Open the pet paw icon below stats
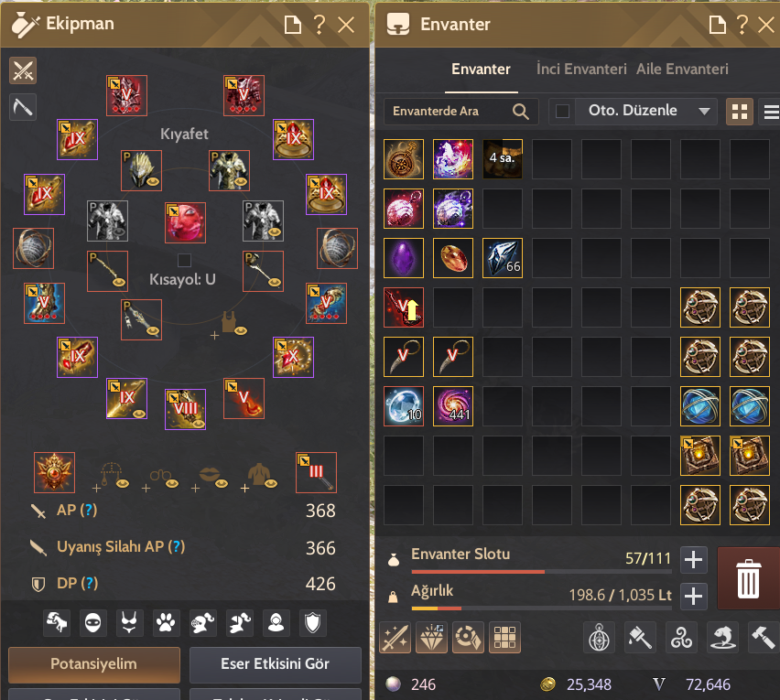Screen dimensions: 780x700 [166, 622]
